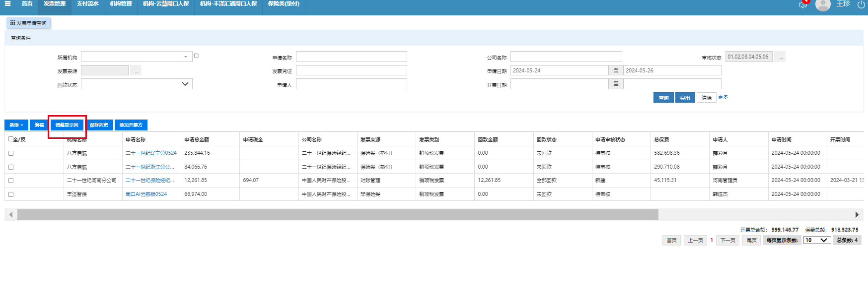The height and width of the screenshot is (306, 868).
Task: Toggle the 全/反 select-all checkbox
Action: point(11,139)
